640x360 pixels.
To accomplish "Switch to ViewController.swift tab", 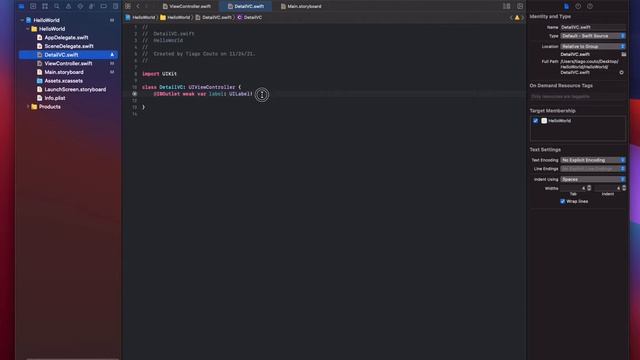I will tap(187, 7).
